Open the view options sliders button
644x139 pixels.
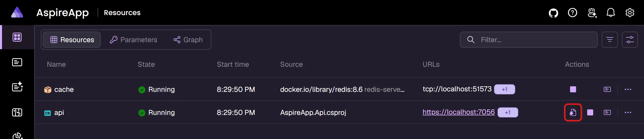tap(630, 40)
